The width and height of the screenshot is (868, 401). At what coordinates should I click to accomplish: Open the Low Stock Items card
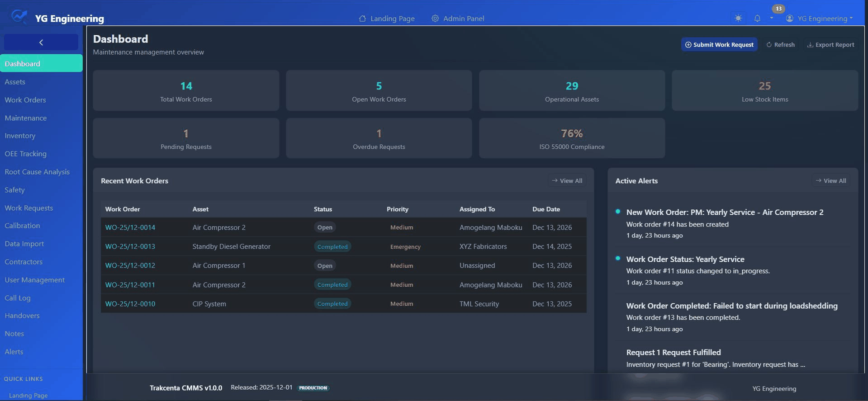[765, 90]
